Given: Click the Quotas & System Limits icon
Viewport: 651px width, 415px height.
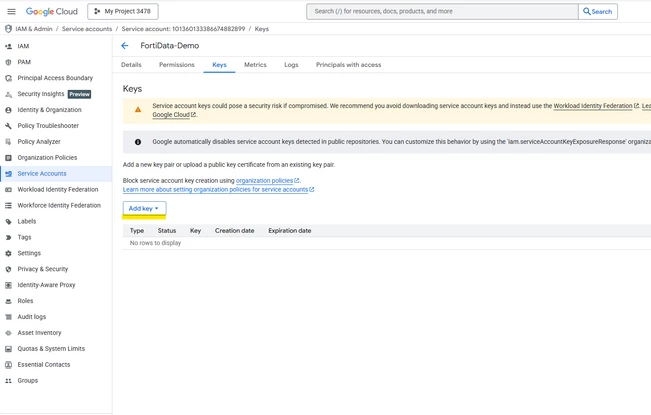Looking at the screenshot, I should [x=8, y=349].
